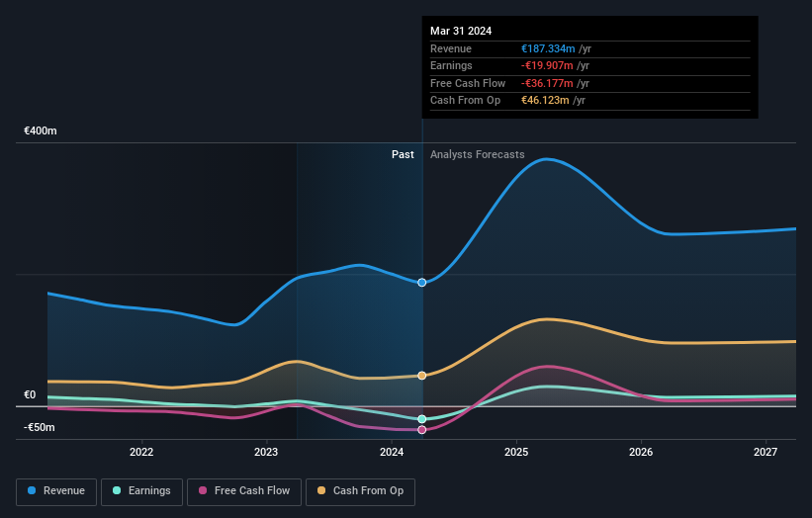Click the Earnings row label in tooltip
Screen dimensions: 812x518
click(452, 65)
